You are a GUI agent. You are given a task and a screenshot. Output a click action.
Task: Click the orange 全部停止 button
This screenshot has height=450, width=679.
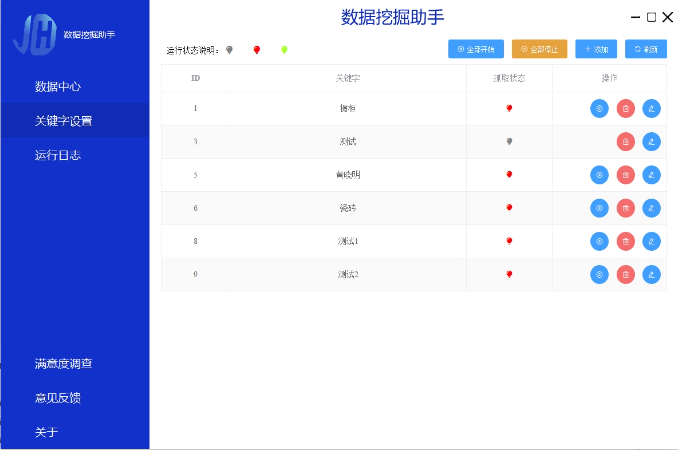(x=540, y=49)
